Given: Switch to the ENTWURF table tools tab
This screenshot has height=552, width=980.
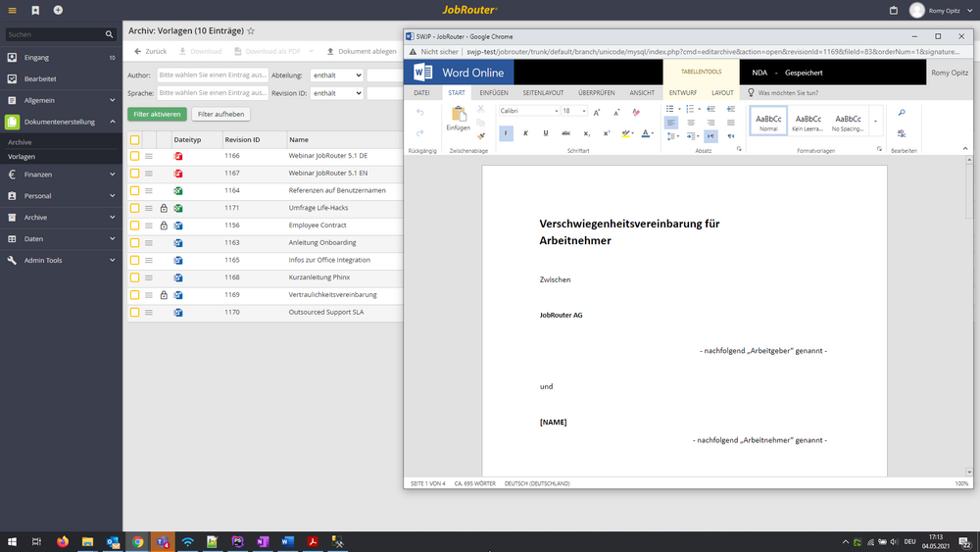Looking at the screenshot, I should 682,92.
